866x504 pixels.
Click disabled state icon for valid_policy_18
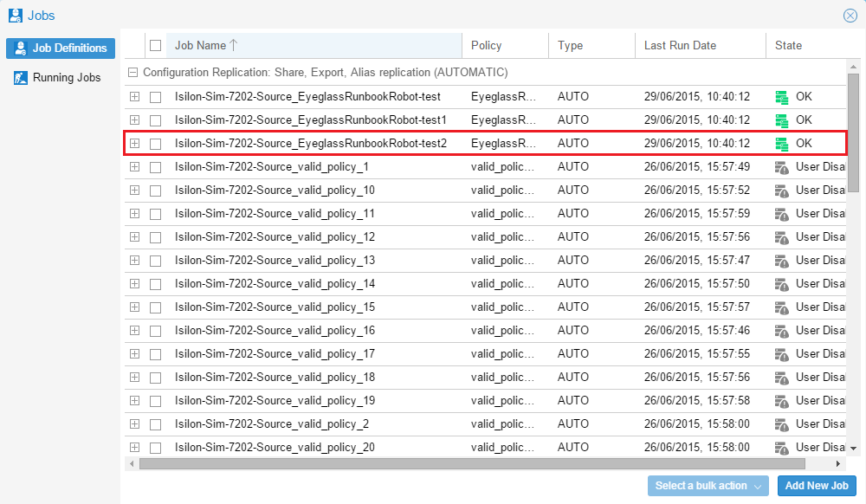pyautogui.click(x=781, y=378)
